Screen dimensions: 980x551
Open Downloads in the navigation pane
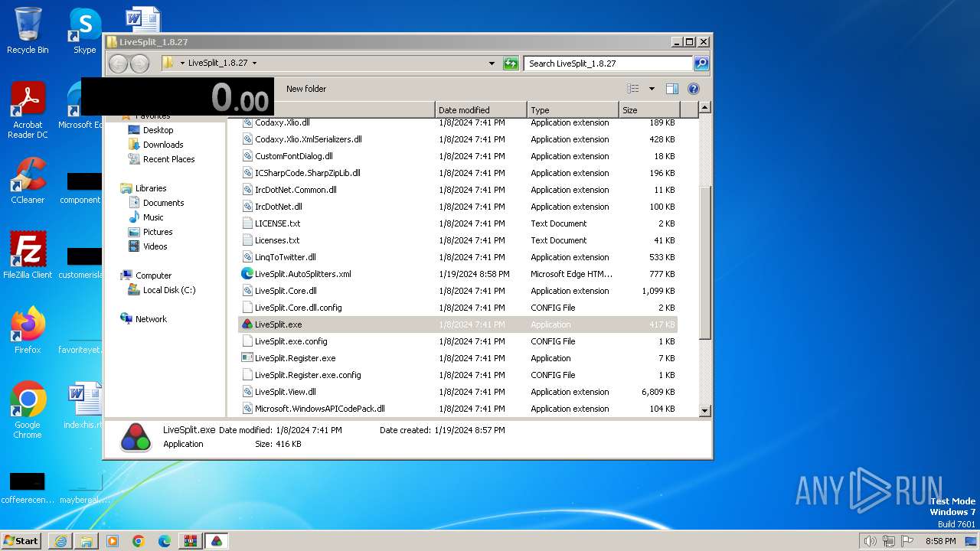coord(163,145)
